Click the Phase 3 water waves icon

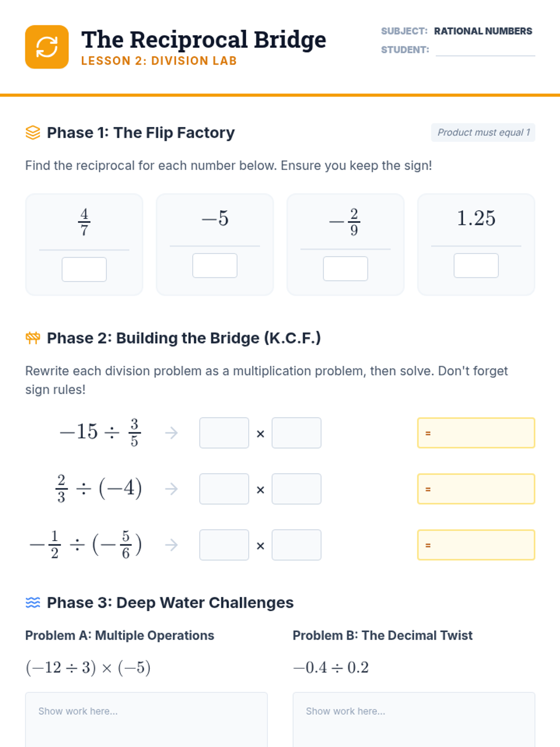click(x=33, y=603)
